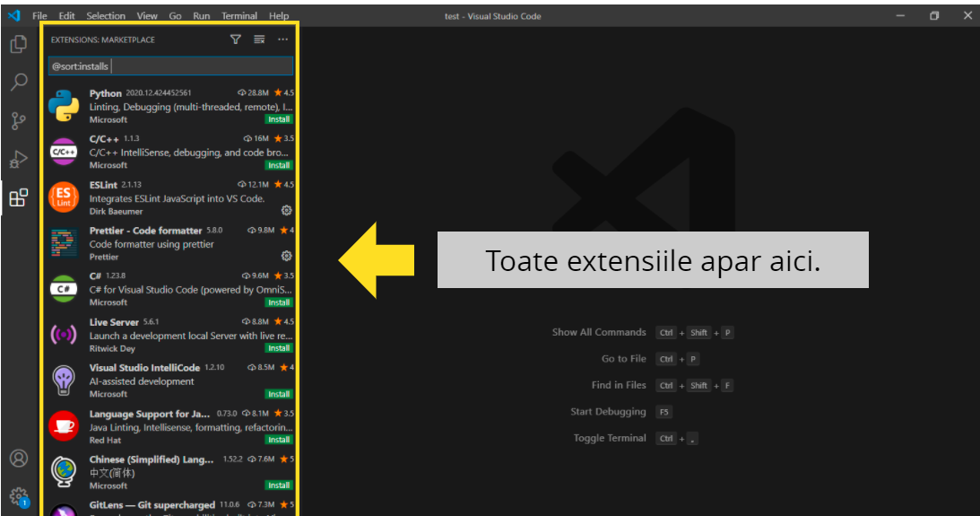Image resolution: width=980 pixels, height=516 pixels.
Task: Click the Live Server extension logo
Action: 64,335
